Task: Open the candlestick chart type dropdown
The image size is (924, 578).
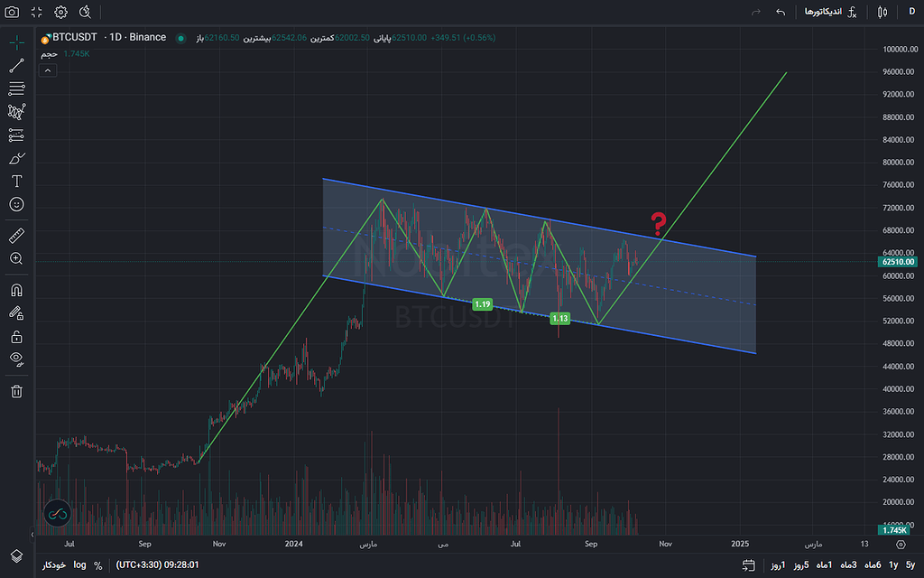Action: [882, 13]
